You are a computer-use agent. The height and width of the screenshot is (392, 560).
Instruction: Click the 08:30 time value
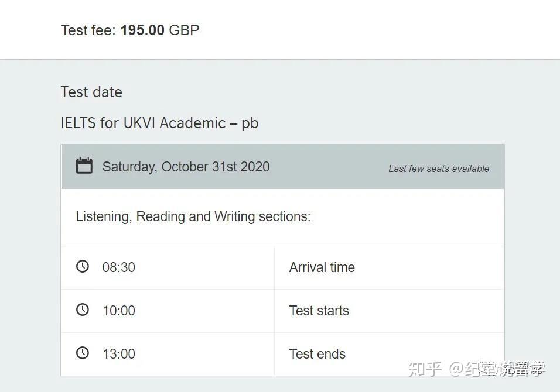coord(119,267)
